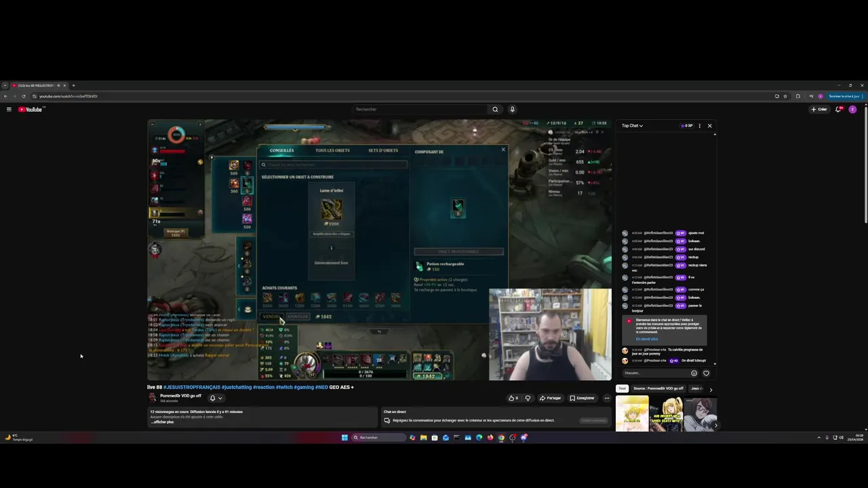
Task: Open Google Chrome from the taskbar
Action: click(501, 437)
